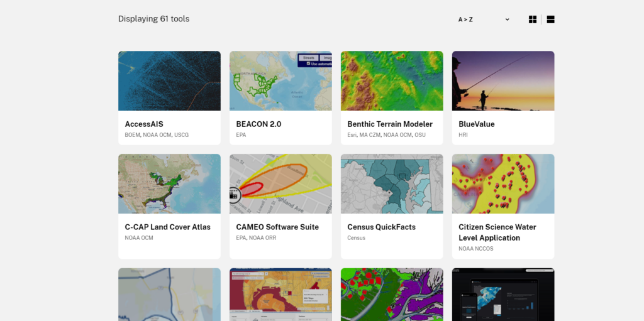Click 'Census' text under Census QuickFacts
The image size is (644, 321).
point(356,238)
